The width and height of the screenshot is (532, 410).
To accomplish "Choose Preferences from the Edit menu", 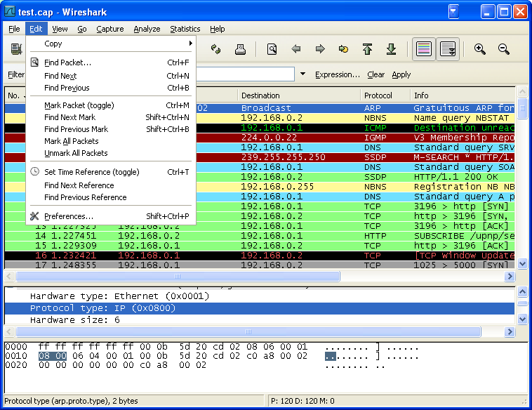I will coord(69,216).
